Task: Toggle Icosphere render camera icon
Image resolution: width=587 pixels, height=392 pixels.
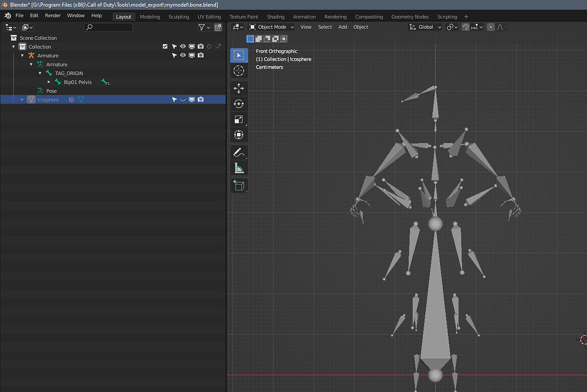Action: (x=201, y=100)
